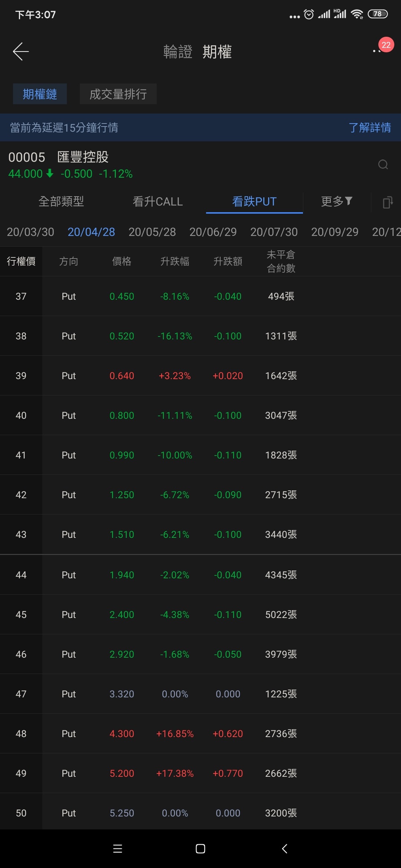Tap 1828張 open interest value
Image resolution: width=401 pixels, height=868 pixels.
pos(281,455)
